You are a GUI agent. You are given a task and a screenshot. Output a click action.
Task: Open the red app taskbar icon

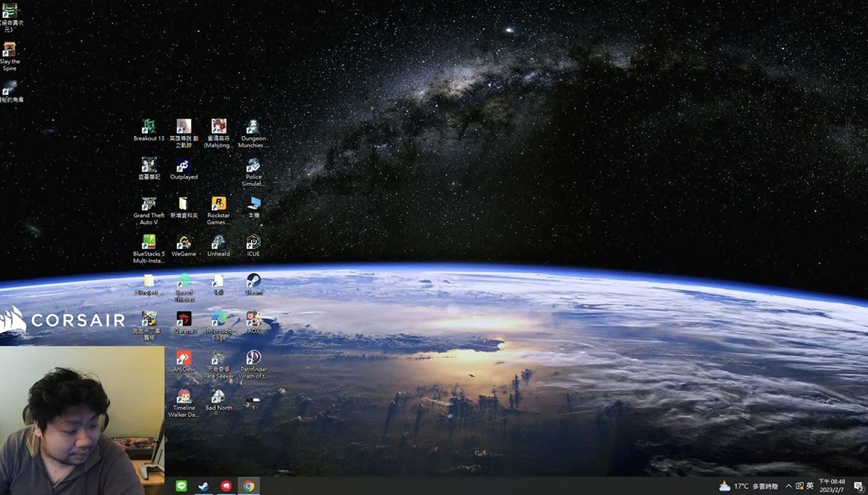point(226,486)
